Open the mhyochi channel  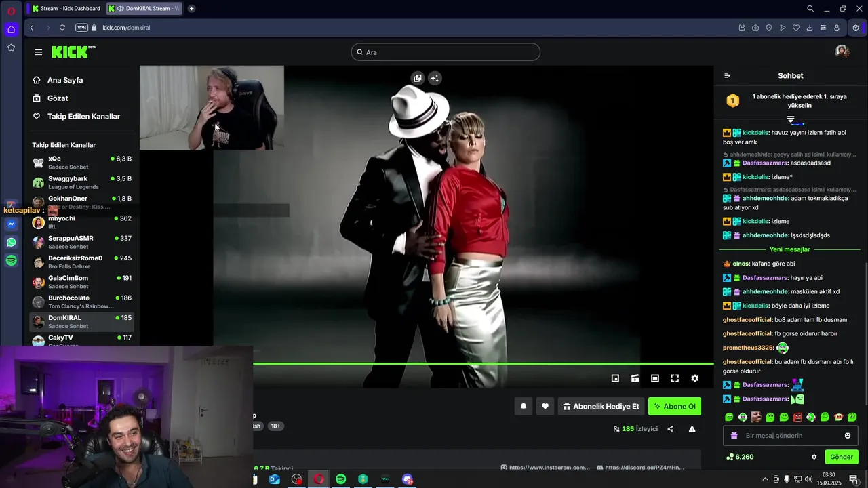pos(82,222)
